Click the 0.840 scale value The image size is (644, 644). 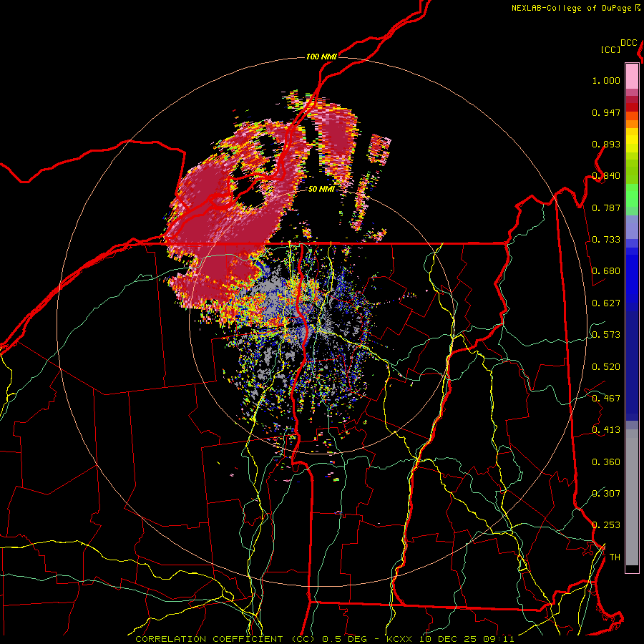click(606, 176)
